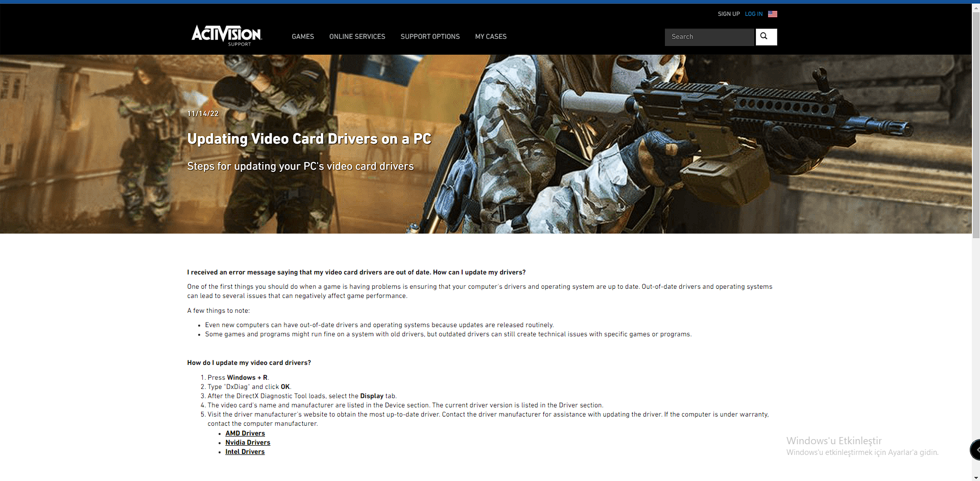
Task: Expand the side chat widget tab
Action: pyautogui.click(x=975, y=450)
